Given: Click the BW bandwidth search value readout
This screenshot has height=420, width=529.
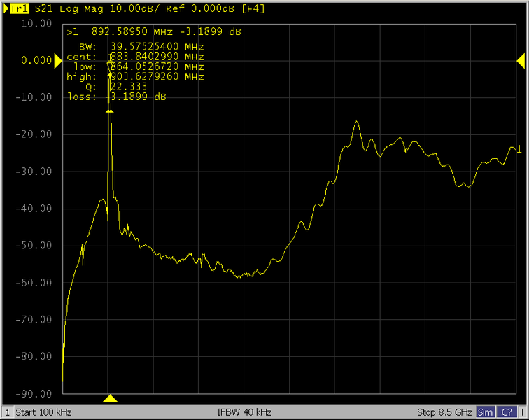Looking at the screenshot, I should [157, 46].
